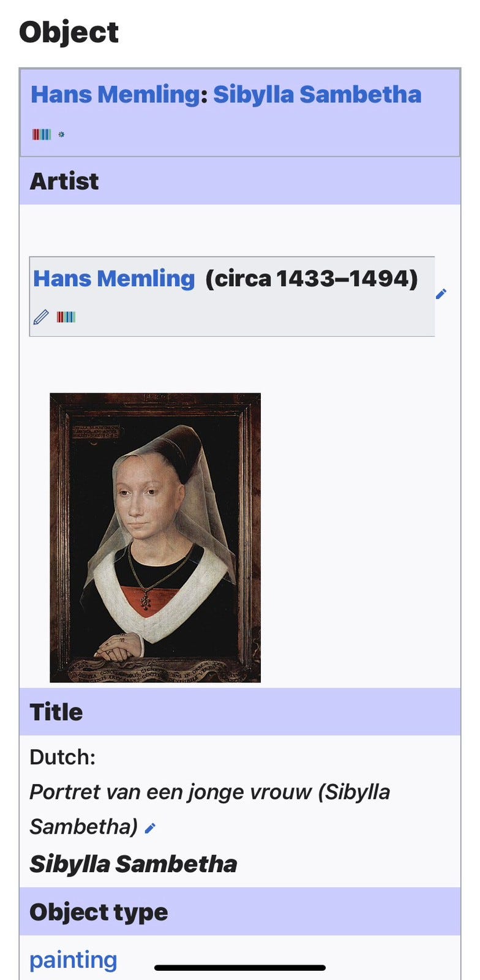Image resolution: width=480 pixels, height=980 pixels.
Task: Click the blue pencil right of artist box
Action: [x=441, y=294]
